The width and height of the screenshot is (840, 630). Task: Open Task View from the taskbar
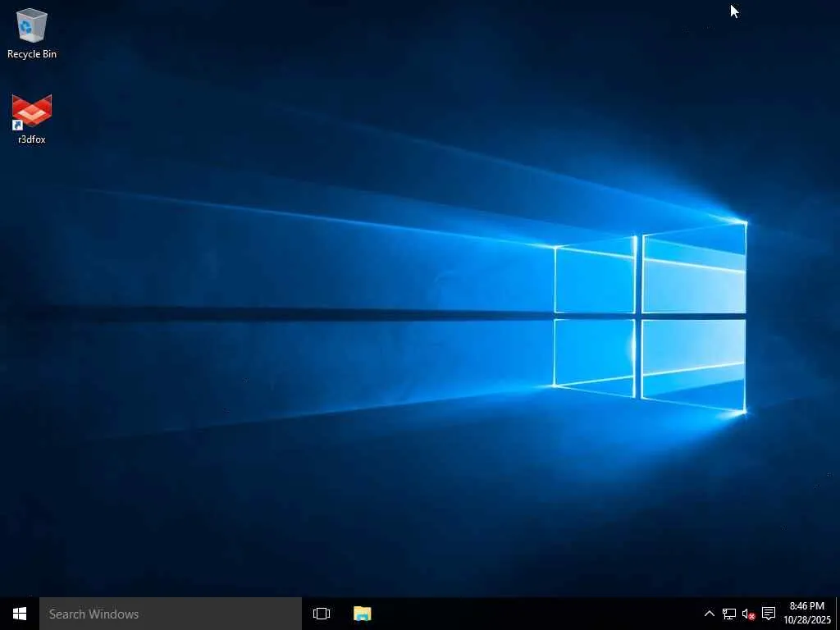[x=322, y=614]
